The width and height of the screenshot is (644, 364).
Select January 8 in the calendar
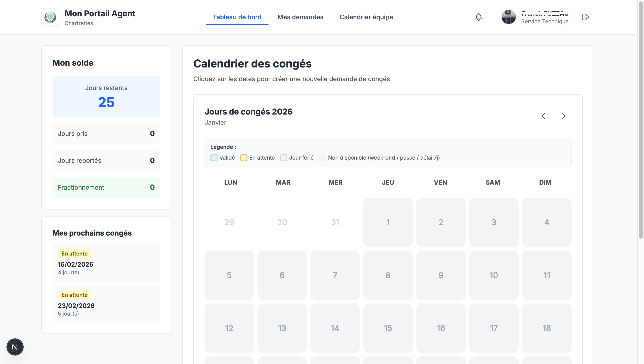tap(388, 275)
